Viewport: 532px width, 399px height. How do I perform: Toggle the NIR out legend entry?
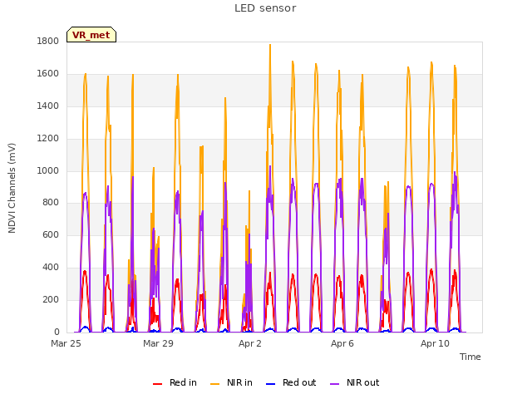coord(355,382)
